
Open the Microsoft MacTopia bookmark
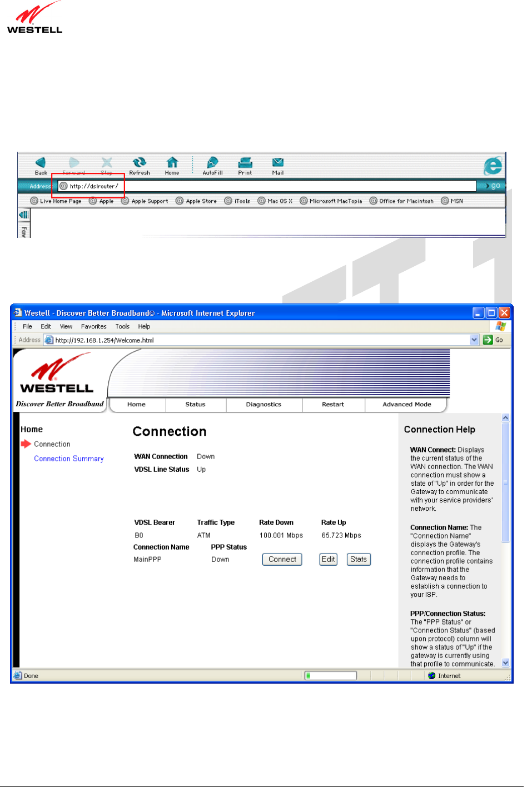coord(331,201)
